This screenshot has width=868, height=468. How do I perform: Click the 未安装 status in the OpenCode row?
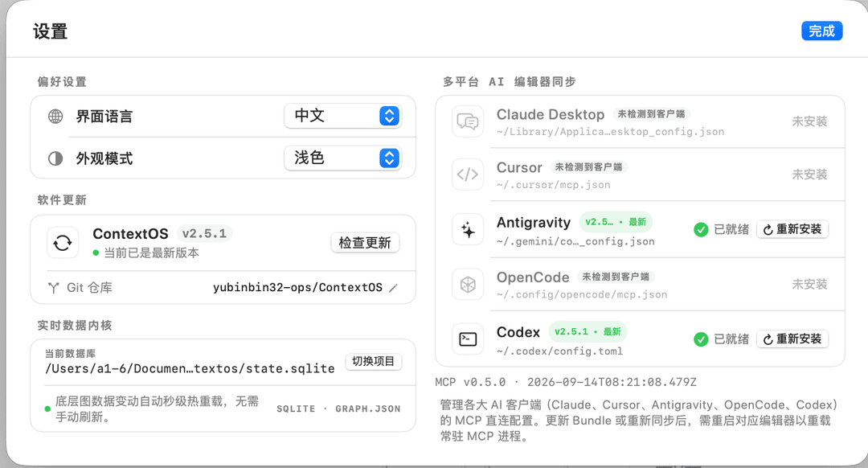pos(809,284)
